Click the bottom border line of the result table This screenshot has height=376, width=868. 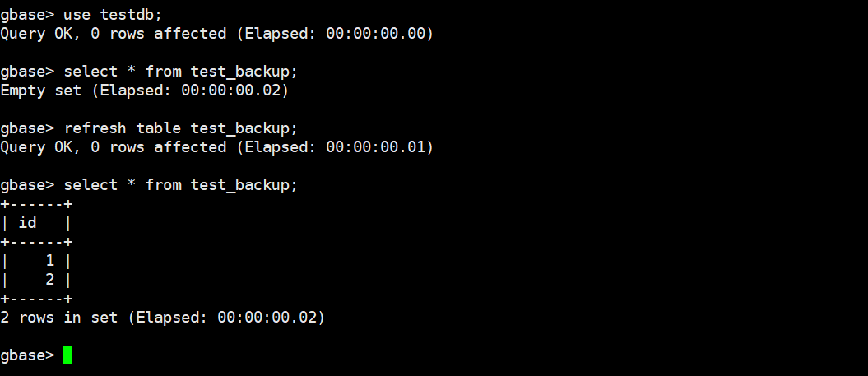[x=36, y=299]
